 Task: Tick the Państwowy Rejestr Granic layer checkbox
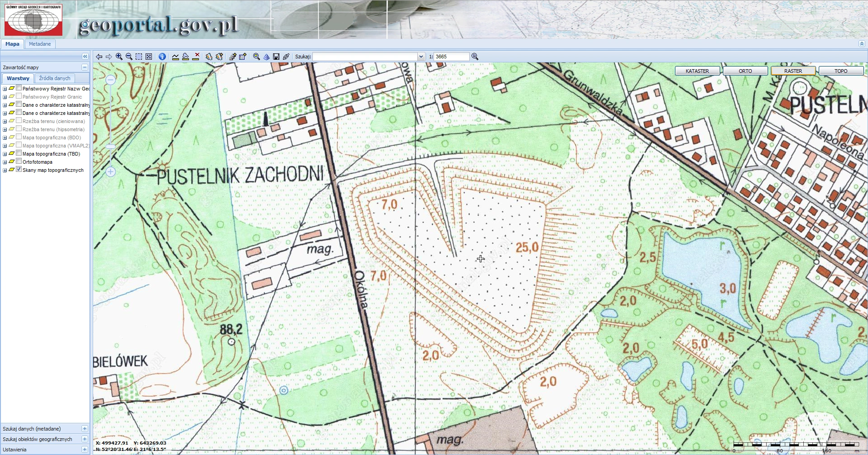tap(19, 96)
